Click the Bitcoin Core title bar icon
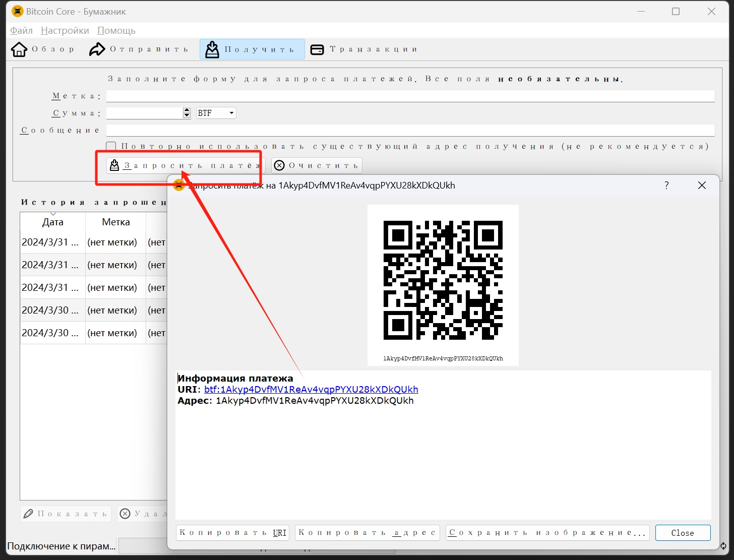The image size is (734, 560). click(x=17, y=11)
